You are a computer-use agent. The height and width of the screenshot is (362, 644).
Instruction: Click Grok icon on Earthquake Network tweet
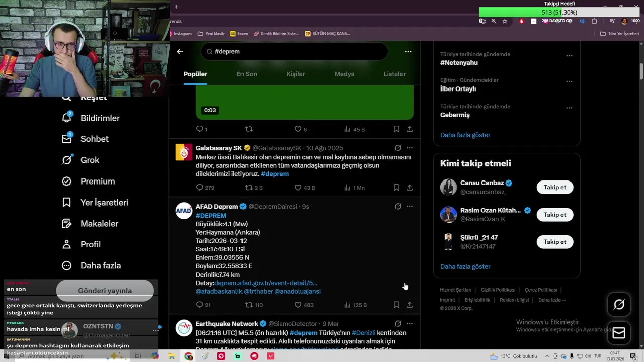tap(398, 324)
